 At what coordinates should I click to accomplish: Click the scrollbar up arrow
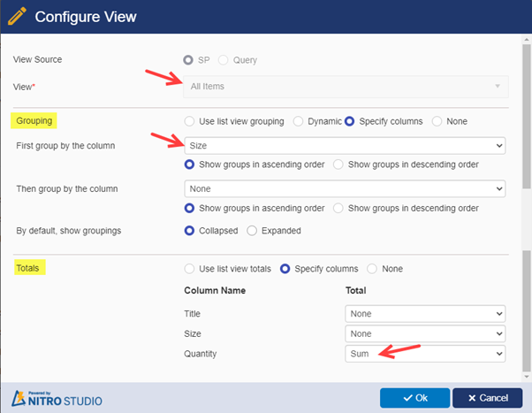[526, 40]
